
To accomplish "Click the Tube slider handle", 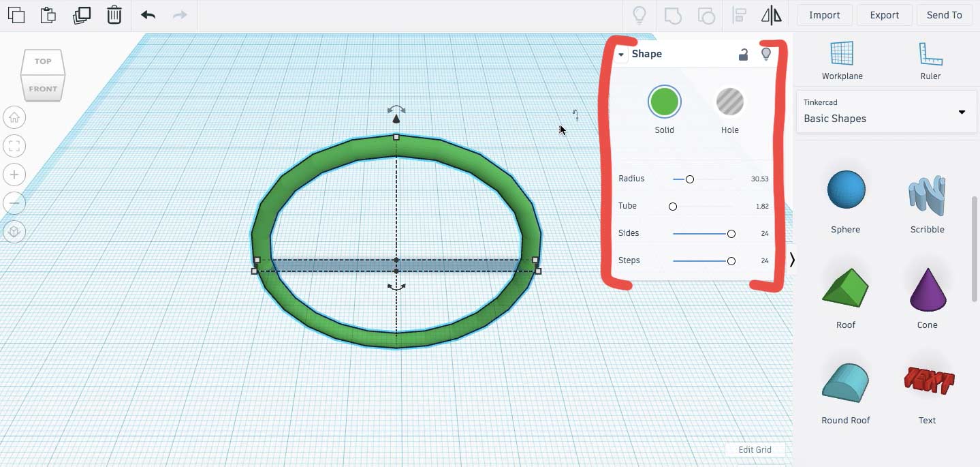I will [x=673, y=207].
